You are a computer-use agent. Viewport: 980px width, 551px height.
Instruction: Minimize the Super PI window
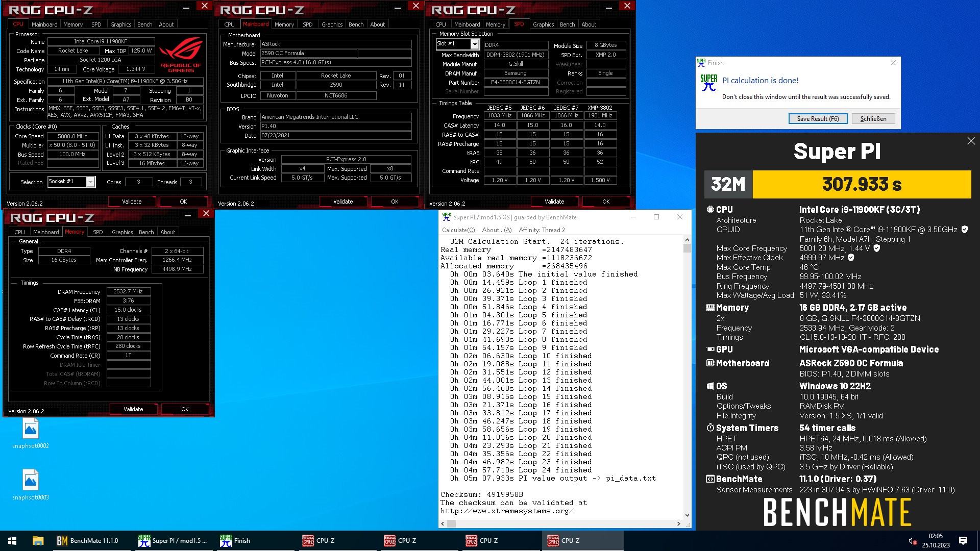point(633,217)
